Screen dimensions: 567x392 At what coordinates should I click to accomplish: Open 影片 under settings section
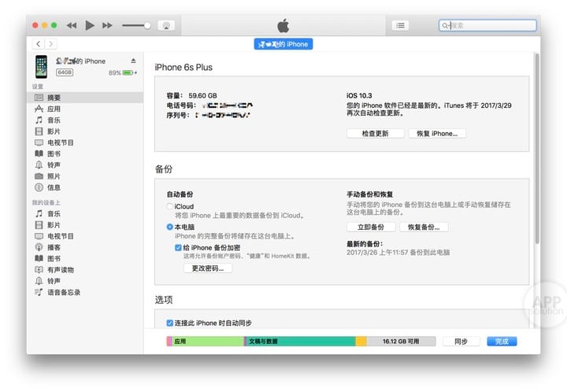tap(85, 131)
